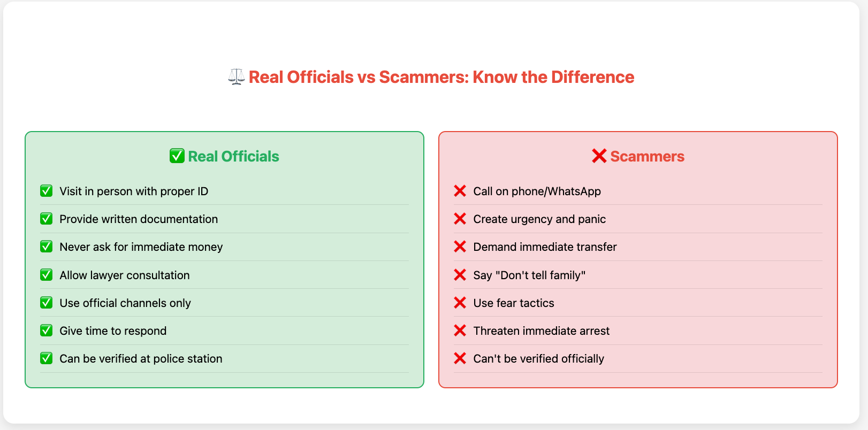The width and height of the screenshot is (868, 430).
Task: Click the scales emoji beside the title
Action: click(x=236, y=77)
